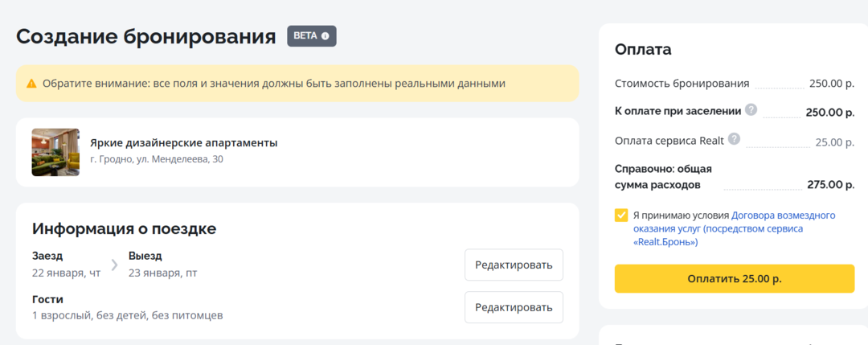The image size is (868, 345).
Task: Click the arrow between Заезд and Выезд
Action: [x=114, y=265]
